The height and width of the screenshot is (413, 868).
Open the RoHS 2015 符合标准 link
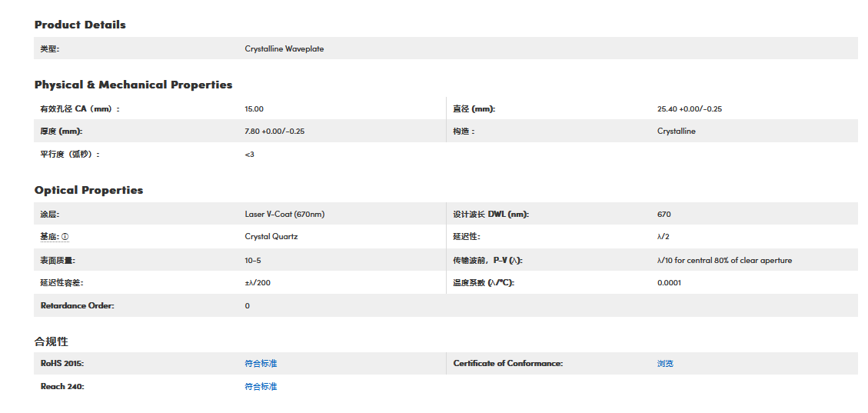click(x=261, y=363)
